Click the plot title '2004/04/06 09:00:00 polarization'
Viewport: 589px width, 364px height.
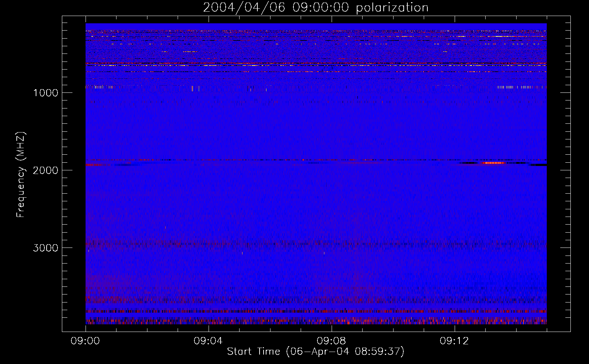pos(316,7)
